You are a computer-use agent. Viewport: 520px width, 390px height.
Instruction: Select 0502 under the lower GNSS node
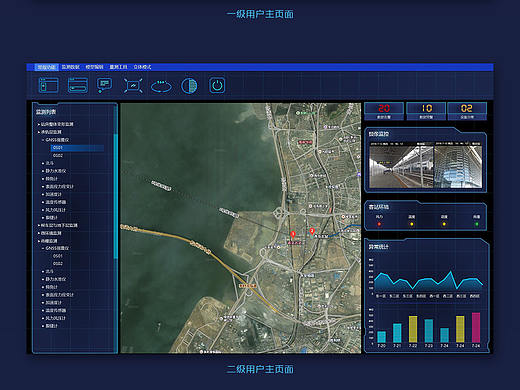58,264
